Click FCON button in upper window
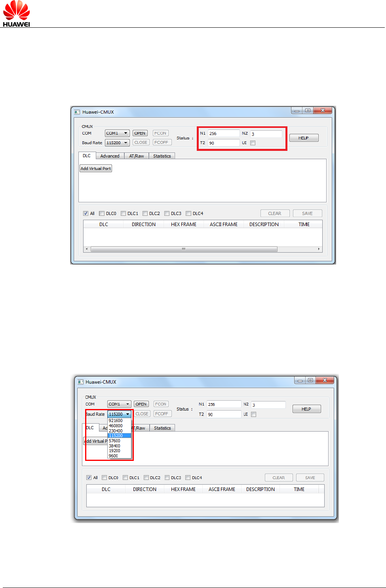Screen dimensions: 386x588 pyautogui.click(x=160, y=133)
